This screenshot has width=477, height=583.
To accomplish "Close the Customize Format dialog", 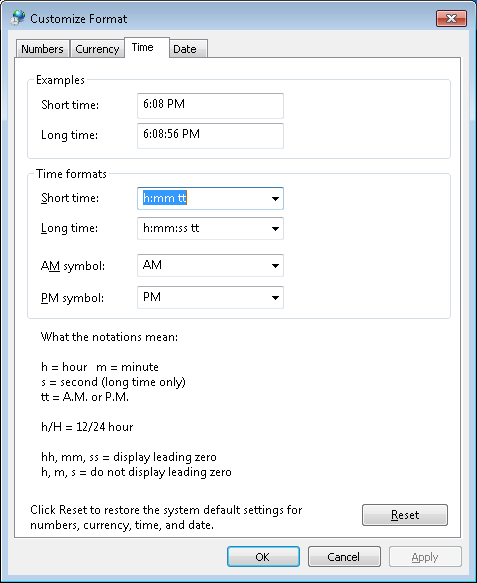I will tap(451, 19).
